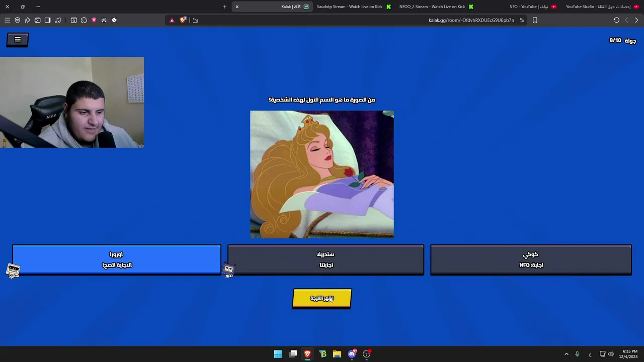Open OBS Studio from the taskbar
The width and height of the screenshot is (644, 362).
pos(367,354)
